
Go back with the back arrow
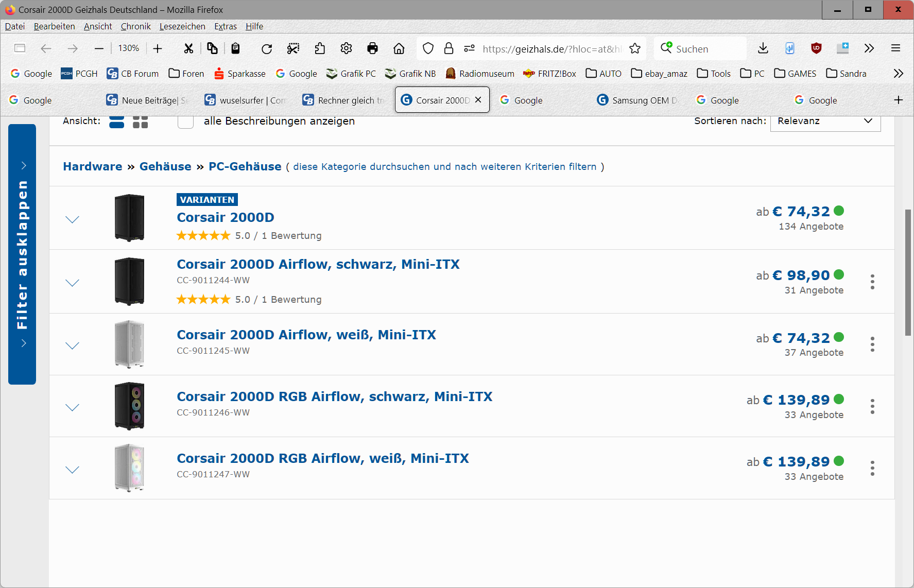click(x=46, y=48)
